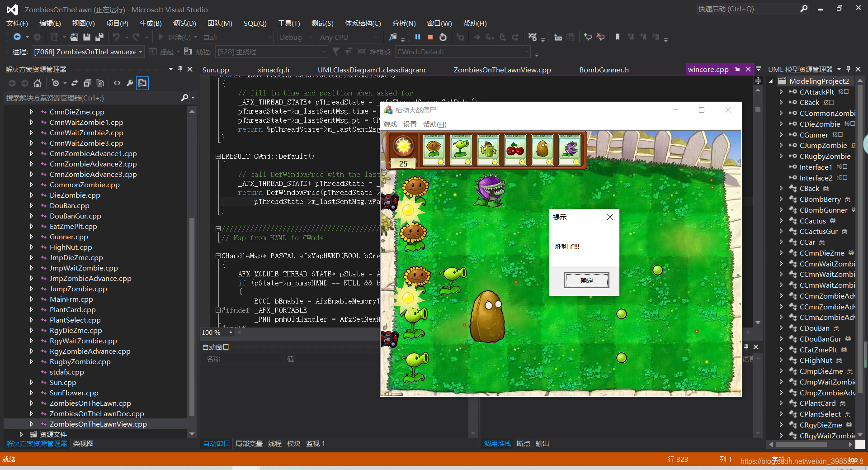Expand the 资源文件 folder node

coord(21,434)
